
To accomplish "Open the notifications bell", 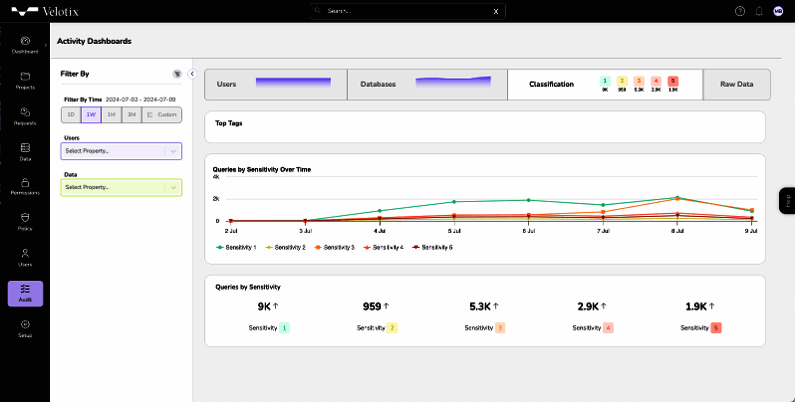I will 759,11.
